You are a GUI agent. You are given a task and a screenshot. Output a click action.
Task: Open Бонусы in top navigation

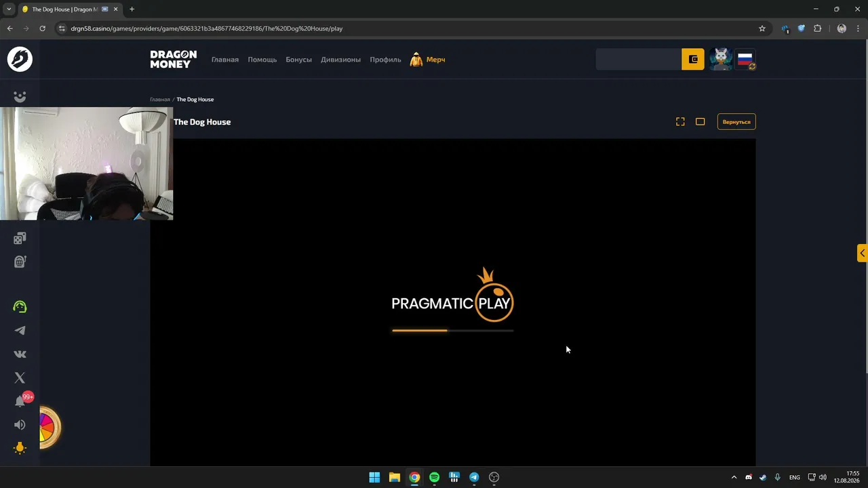(299, 60)
